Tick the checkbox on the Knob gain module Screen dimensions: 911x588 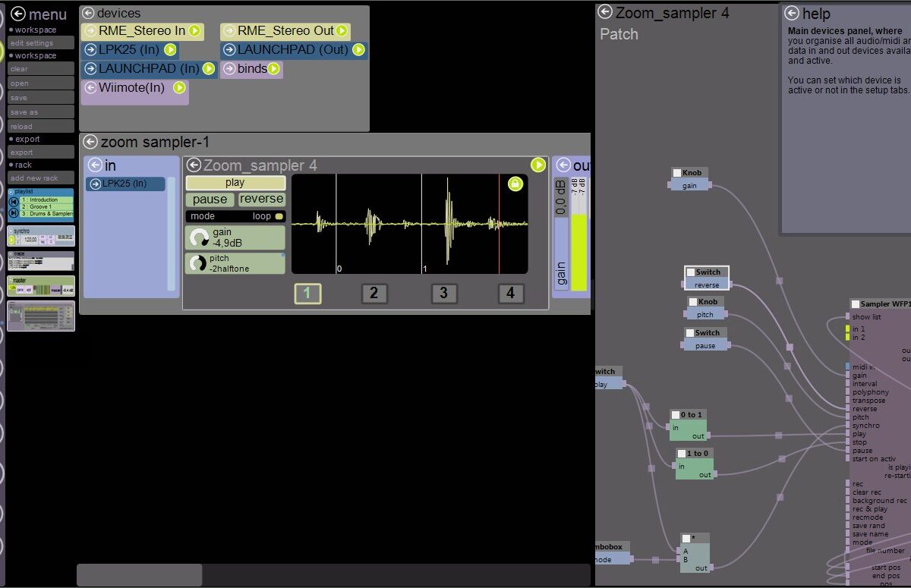click(x=677, y=173)
